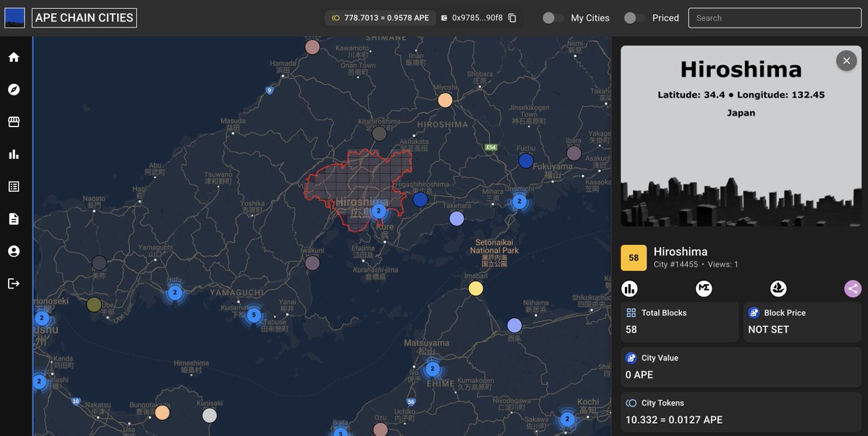Screen dimensions: 868x436
Task: Go to the Home page in sidebar
Action: pyautogui.click(x=14, y=57)
